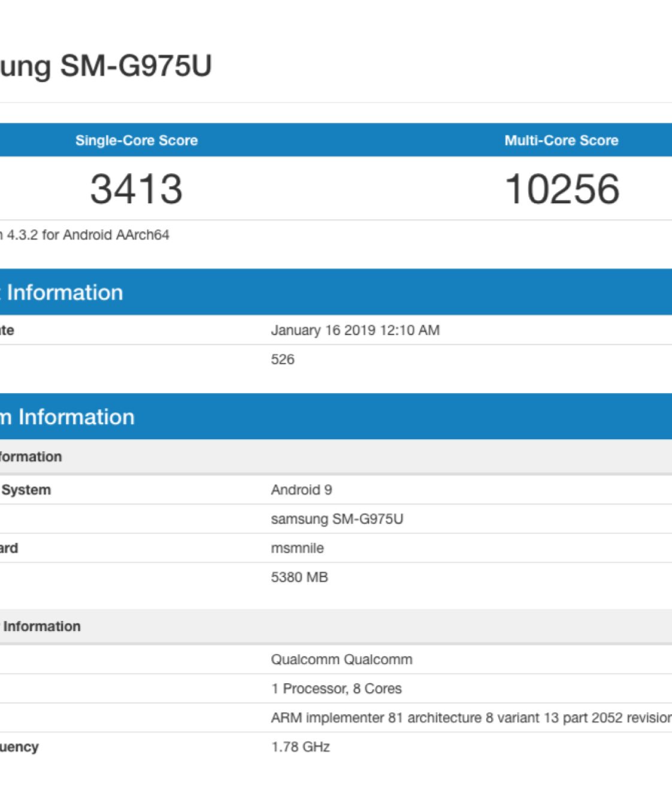Click the samsung SM-G975U model value
Image resolution: width=672 pixels, height=806 pixels.
pos(337,519)
